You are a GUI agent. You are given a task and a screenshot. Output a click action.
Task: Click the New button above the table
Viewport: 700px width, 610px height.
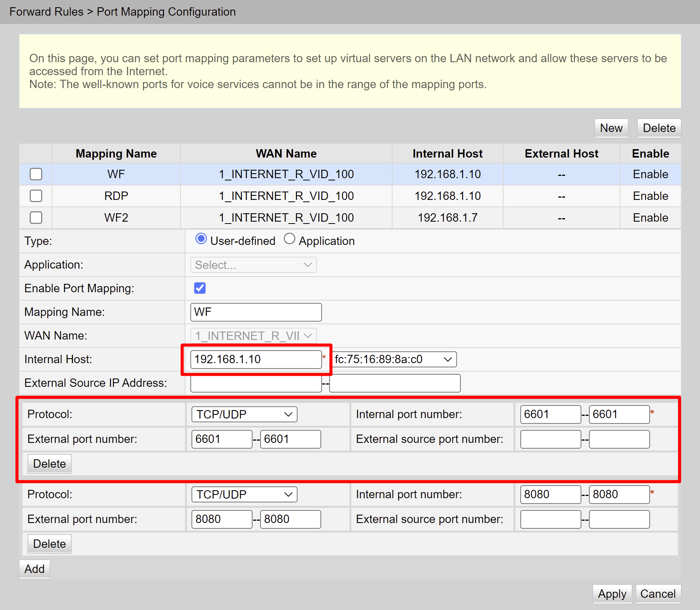tap(611, 128)
